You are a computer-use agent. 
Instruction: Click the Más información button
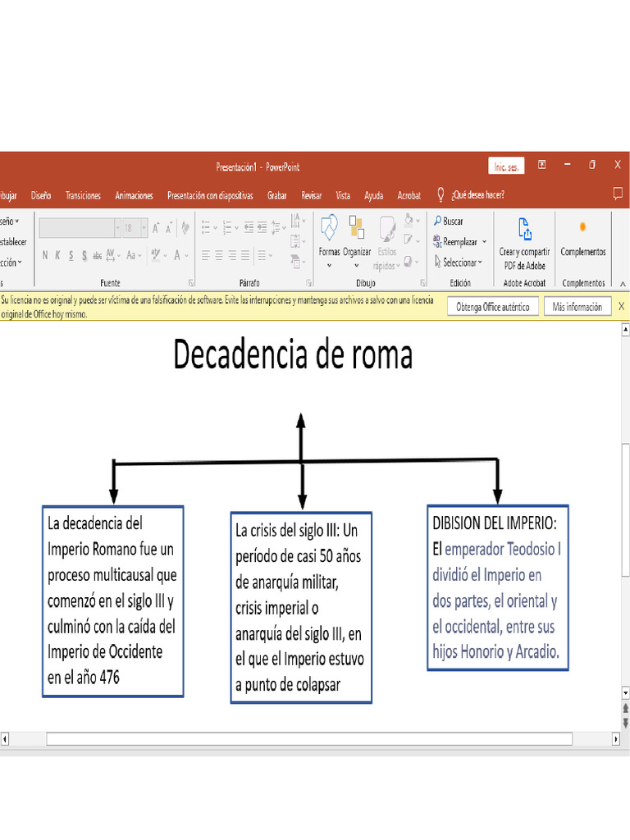[577, 307]
